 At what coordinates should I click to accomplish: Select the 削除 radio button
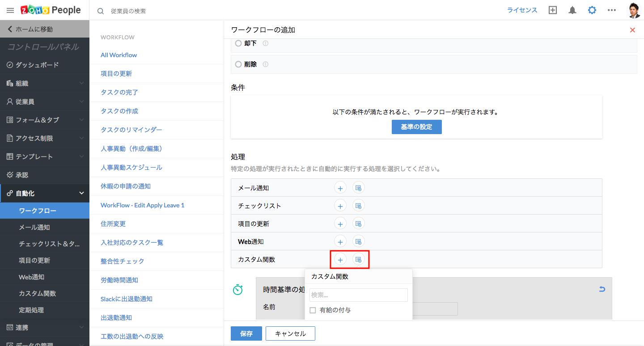pyautogui.click(x=238, y=64)
